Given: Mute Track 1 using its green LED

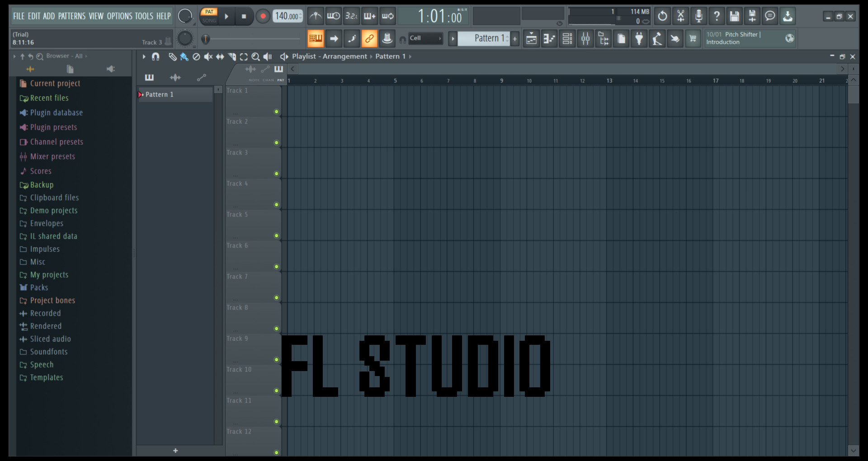Looking at the screenshot, I should [277, 112].
